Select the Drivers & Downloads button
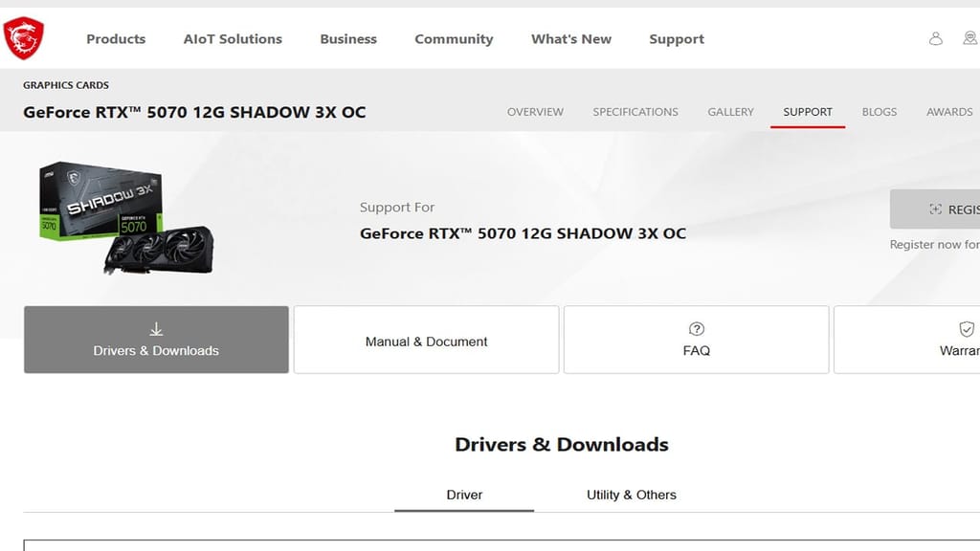 [156, 340]
